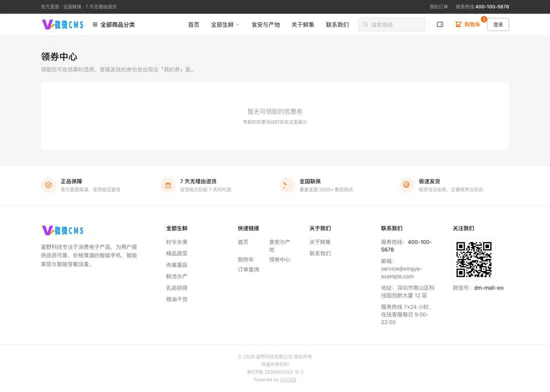Click footer 服务热线 400-100-5678 text
The height and width of the screenshot is (392, 550).
[406, 246]
